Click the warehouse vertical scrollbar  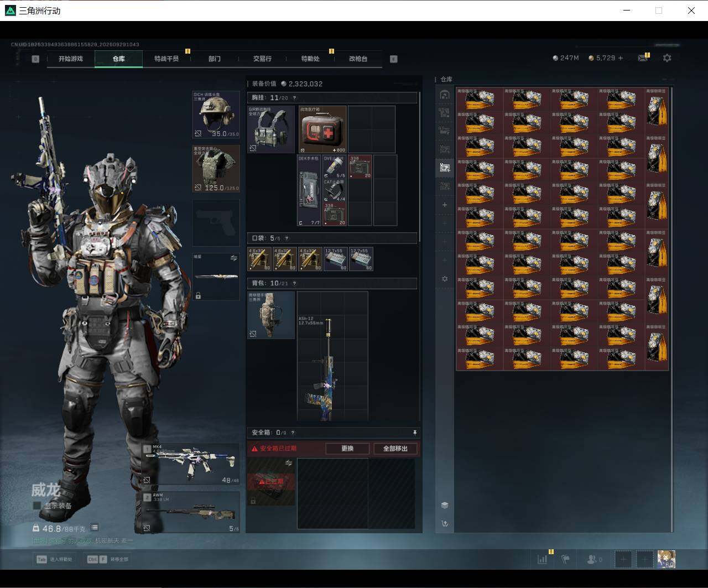coord(672,309)
